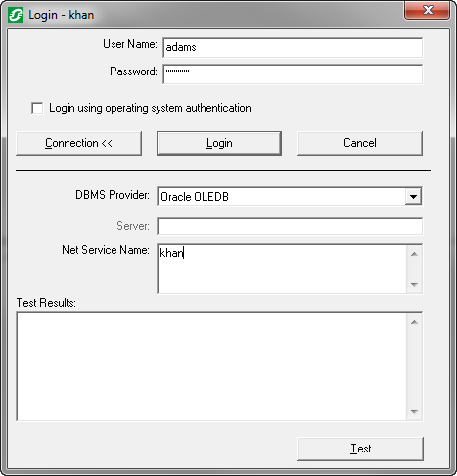Click Test Results scroll down arrow
Screen dimensions: 457x476
click(414, 412)
